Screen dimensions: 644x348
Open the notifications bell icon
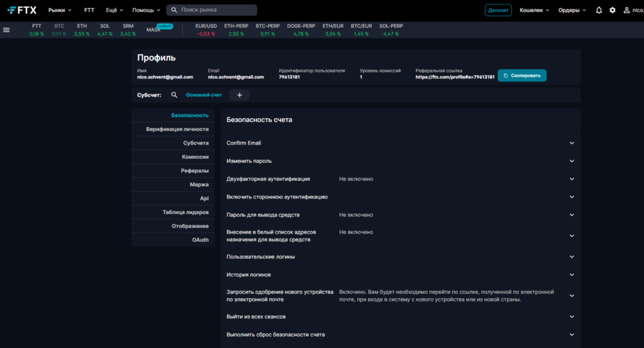(599, 10)
